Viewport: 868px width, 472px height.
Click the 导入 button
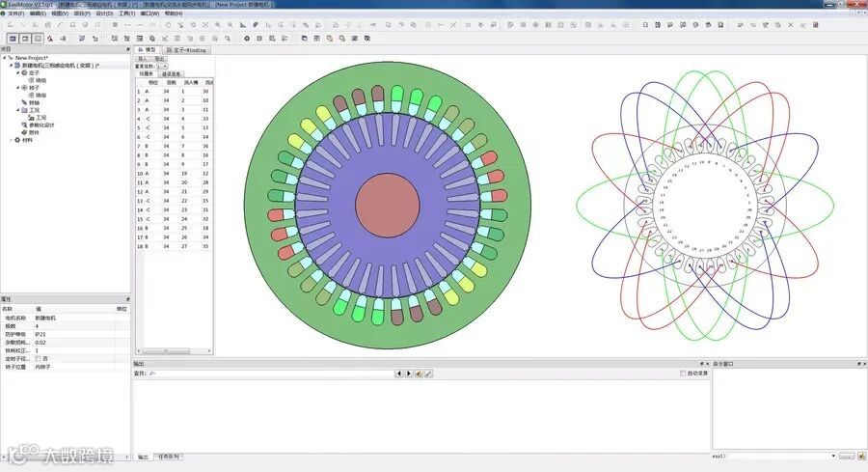(x=143, y=59)
